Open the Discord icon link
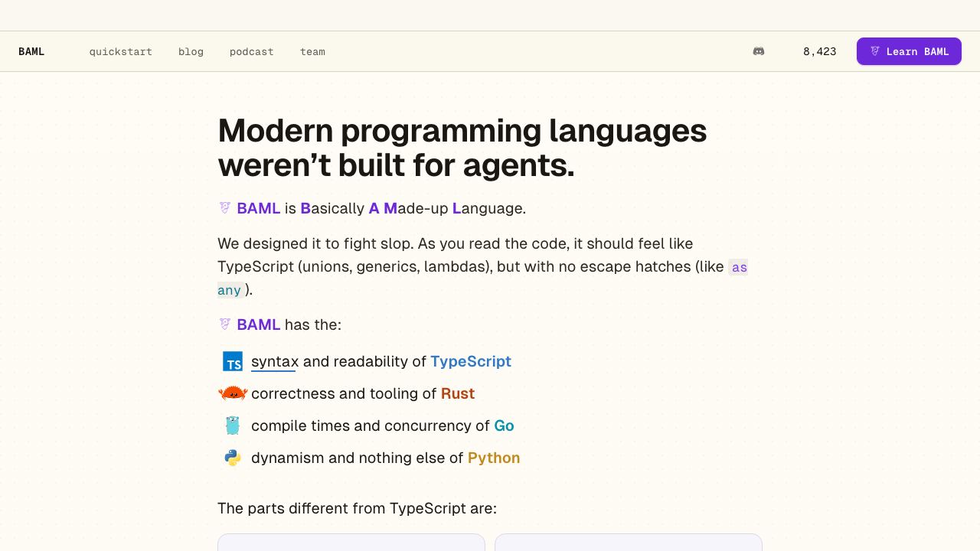The image size is (980, 551). (759, 51)
